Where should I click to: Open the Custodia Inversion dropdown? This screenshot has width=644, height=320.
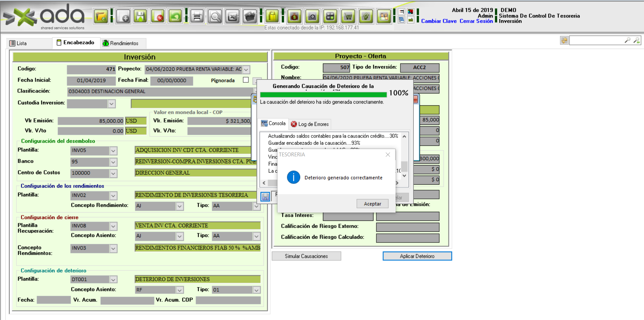(111, 104)
